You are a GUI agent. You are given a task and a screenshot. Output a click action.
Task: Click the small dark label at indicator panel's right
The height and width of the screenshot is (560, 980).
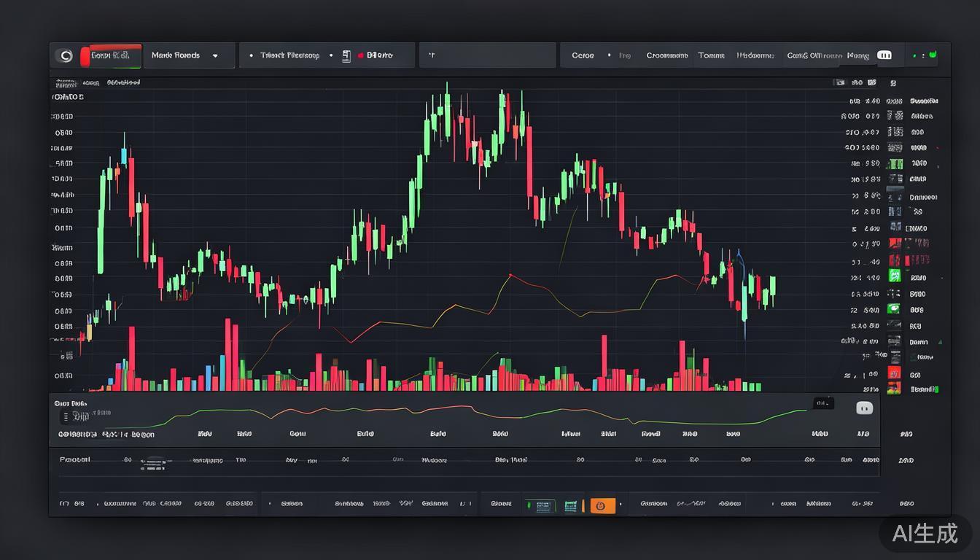[823, 402]
